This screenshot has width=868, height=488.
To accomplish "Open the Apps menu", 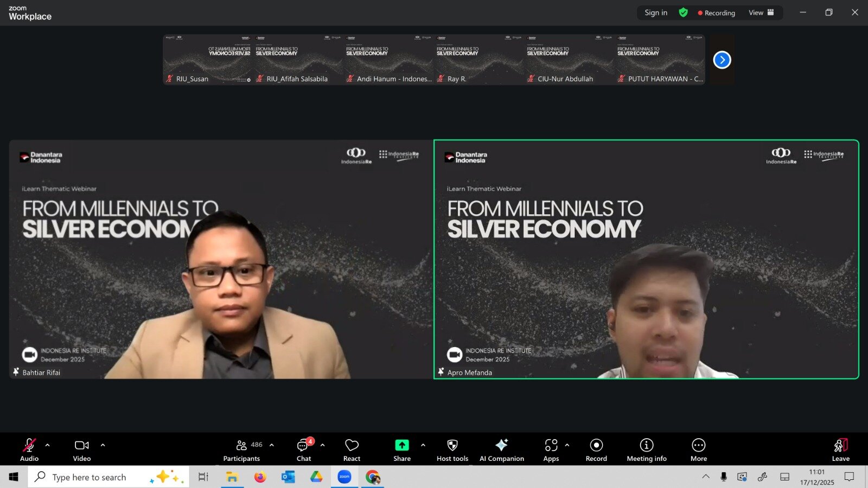I will coord(551,450).
